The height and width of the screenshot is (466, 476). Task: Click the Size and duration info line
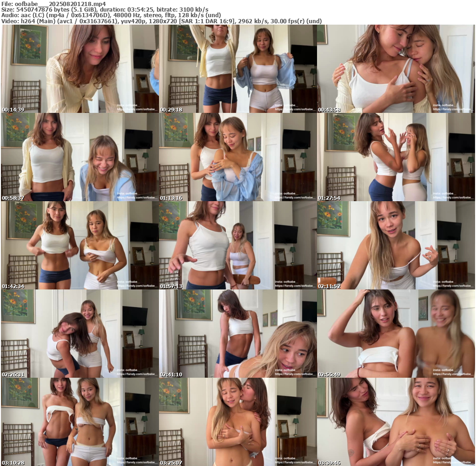[105, 9]
